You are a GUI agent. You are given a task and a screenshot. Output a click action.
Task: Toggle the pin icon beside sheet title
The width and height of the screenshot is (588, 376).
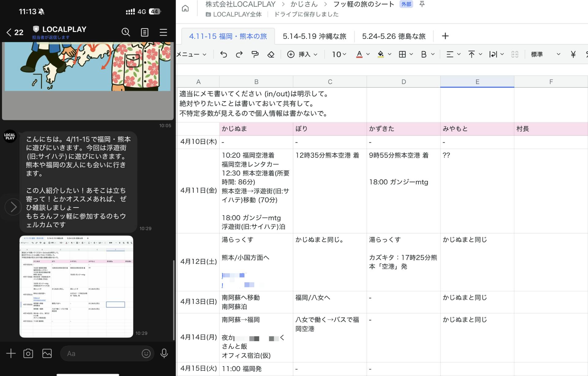coord(422,4)
